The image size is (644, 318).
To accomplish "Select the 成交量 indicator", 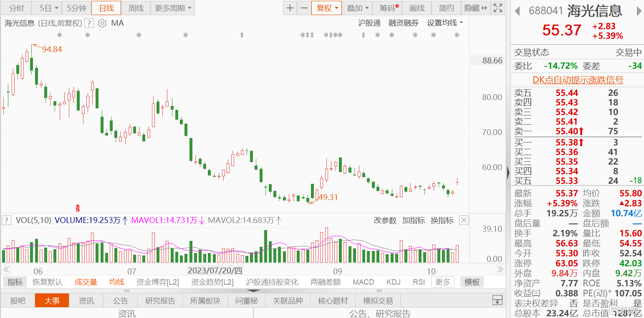I will point(86,282).
